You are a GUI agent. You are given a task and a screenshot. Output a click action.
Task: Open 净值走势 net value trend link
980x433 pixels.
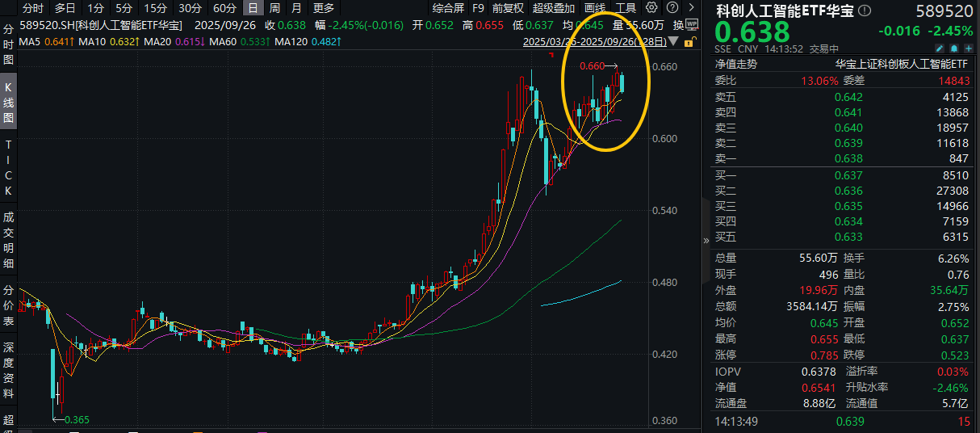736,63
